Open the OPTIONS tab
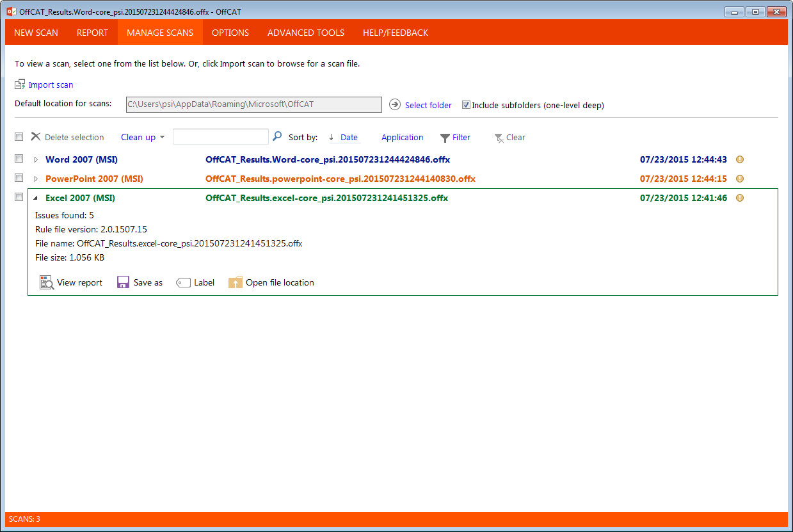The image size is (793, 532). [x=230, y=32]
